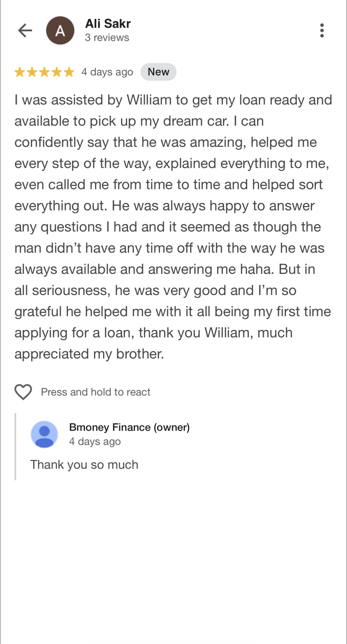Screen dimensions: 347x644
Task: Click the gray owner reply divider bar
Action: [15, 447]
